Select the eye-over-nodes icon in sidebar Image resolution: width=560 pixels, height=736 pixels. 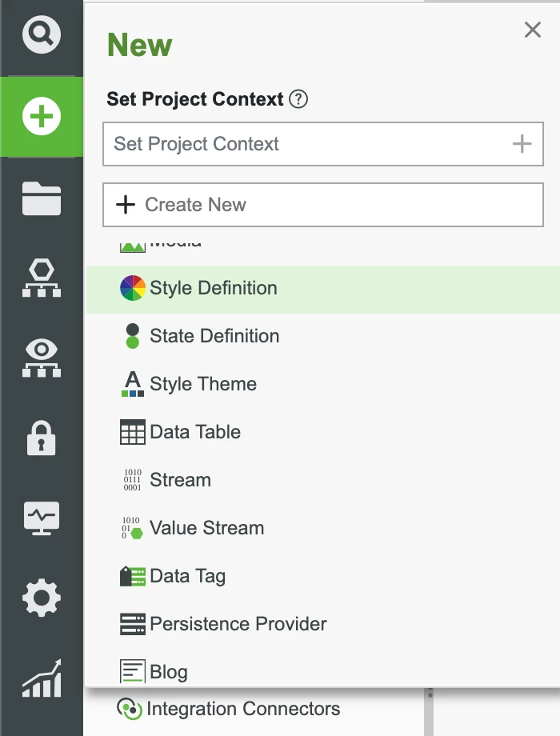pos(41,357)
